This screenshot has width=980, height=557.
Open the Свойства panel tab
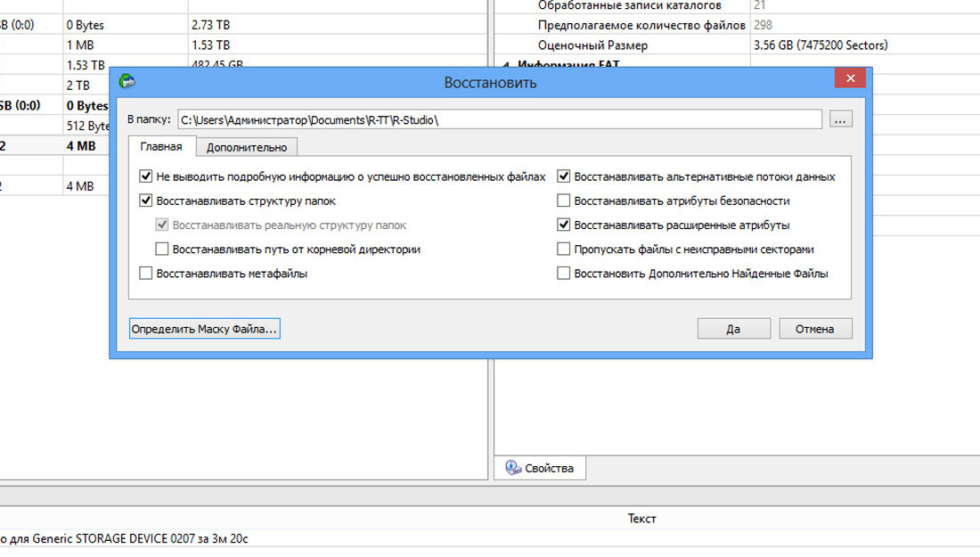tap(540, 468)
